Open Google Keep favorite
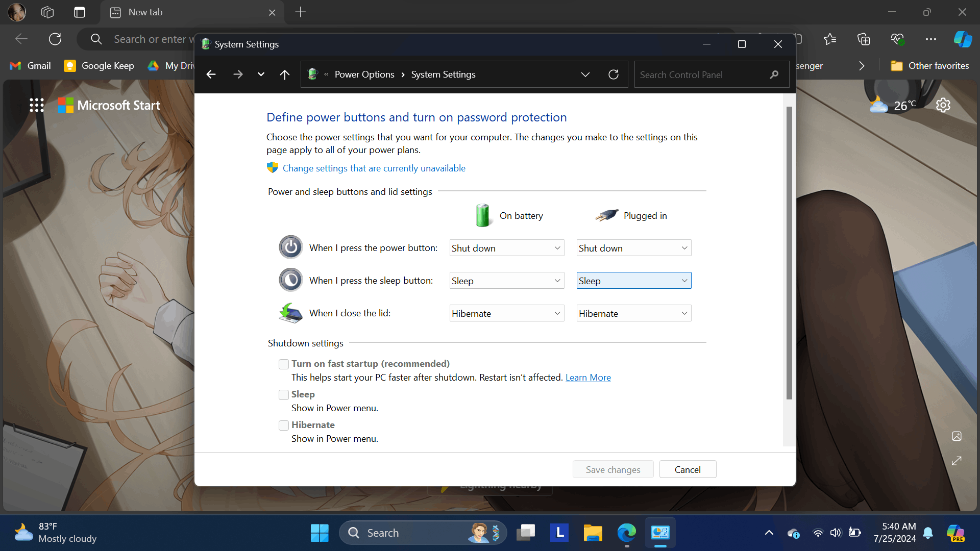The height and width of the screenshot is (551, 980). point(99,66)
